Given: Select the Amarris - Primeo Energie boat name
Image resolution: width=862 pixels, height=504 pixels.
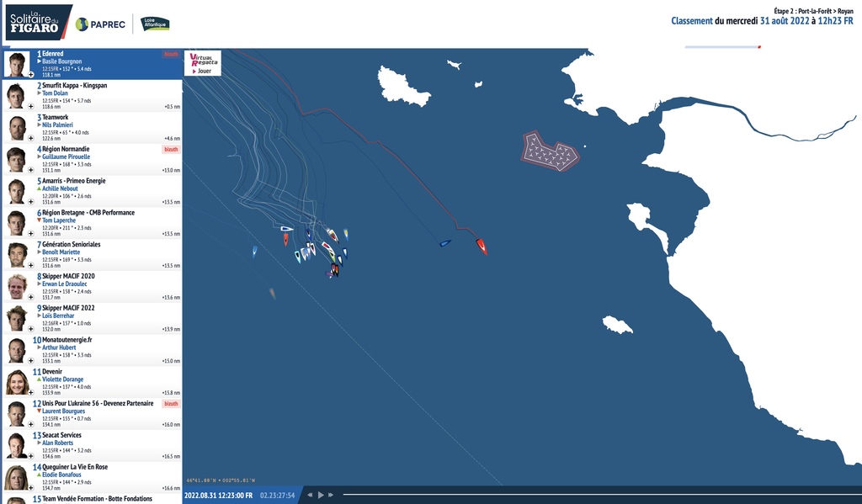Looking at the screenshot, I should [74, 181].
